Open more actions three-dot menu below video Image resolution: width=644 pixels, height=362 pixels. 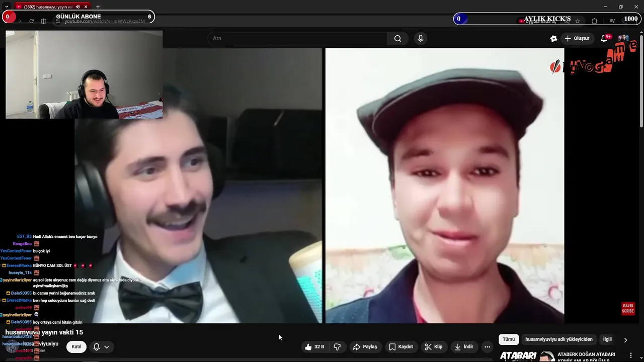[x=487, y=347]
